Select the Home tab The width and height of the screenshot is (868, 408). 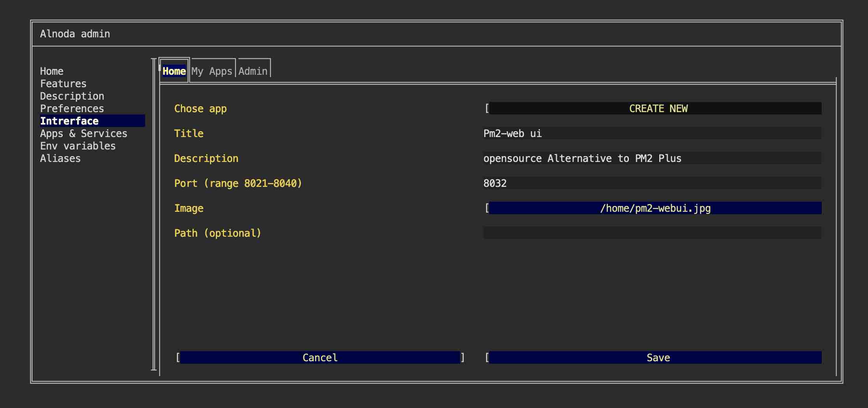pos(174,71)
